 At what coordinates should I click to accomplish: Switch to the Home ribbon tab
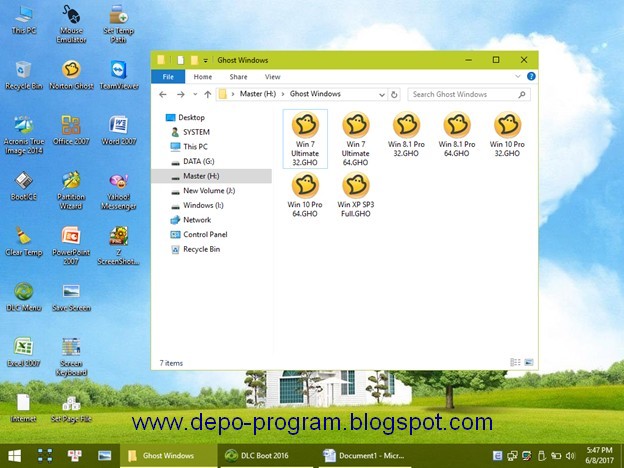[203, 77]
